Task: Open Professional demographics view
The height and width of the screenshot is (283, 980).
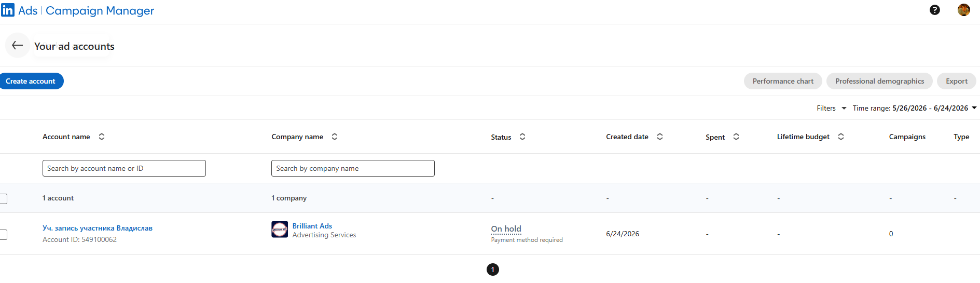Action: (879, 81)
